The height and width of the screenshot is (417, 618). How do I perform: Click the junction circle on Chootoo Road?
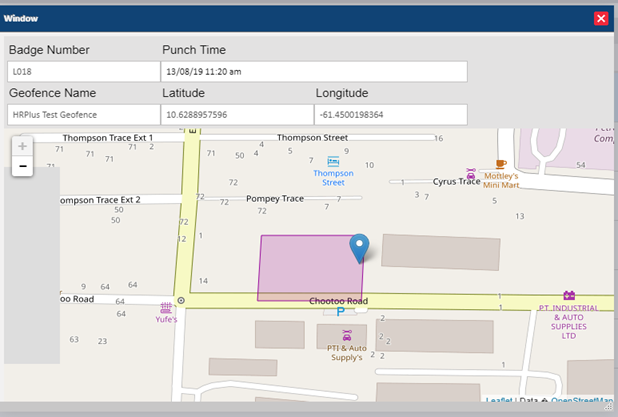tap(181, 301)
